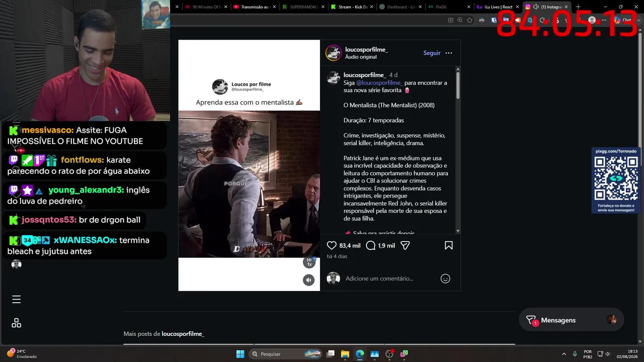Click the browser zoom magnifier icon
644x362 pixels.
tap(460, 20)
